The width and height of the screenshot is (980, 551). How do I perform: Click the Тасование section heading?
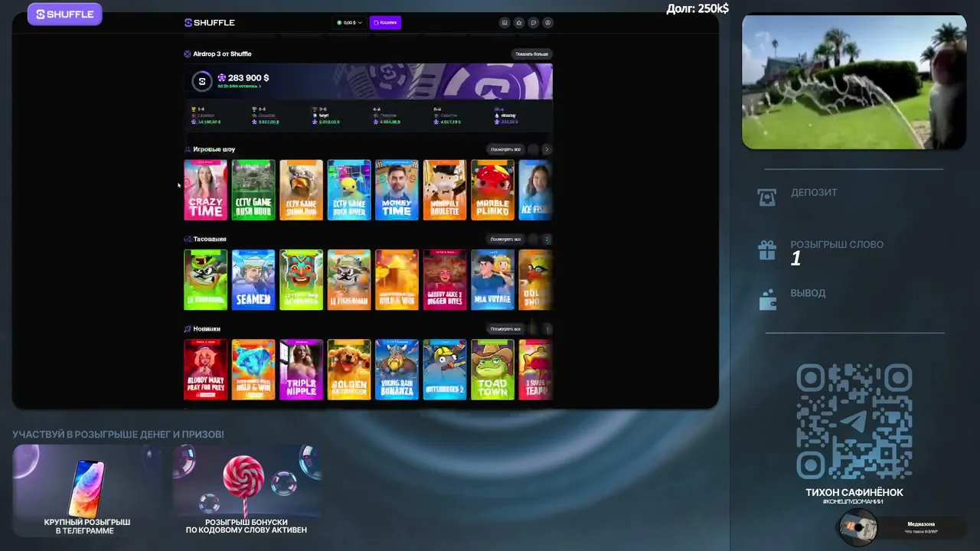210,240
